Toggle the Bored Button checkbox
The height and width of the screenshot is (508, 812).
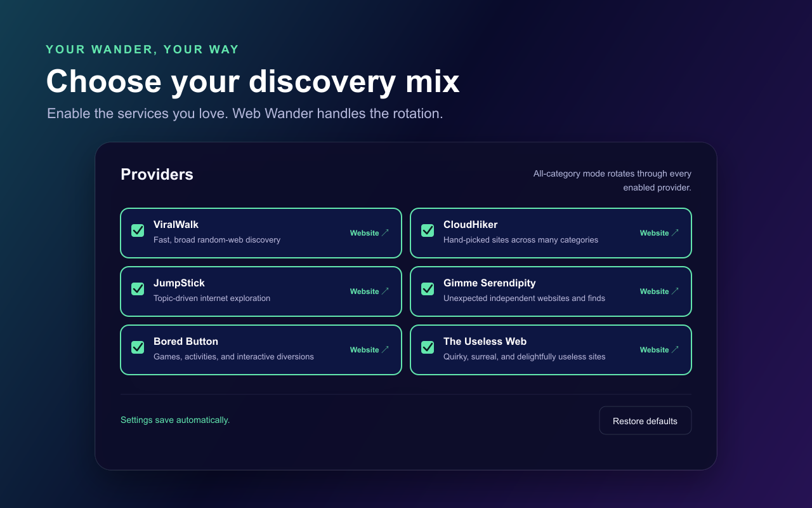point(138,347)
